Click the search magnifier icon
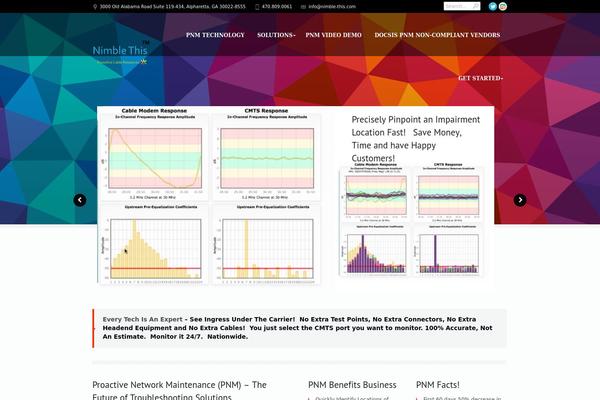This screenshot has width=600, height=400. pyautogui.click(x=475, y=6)
